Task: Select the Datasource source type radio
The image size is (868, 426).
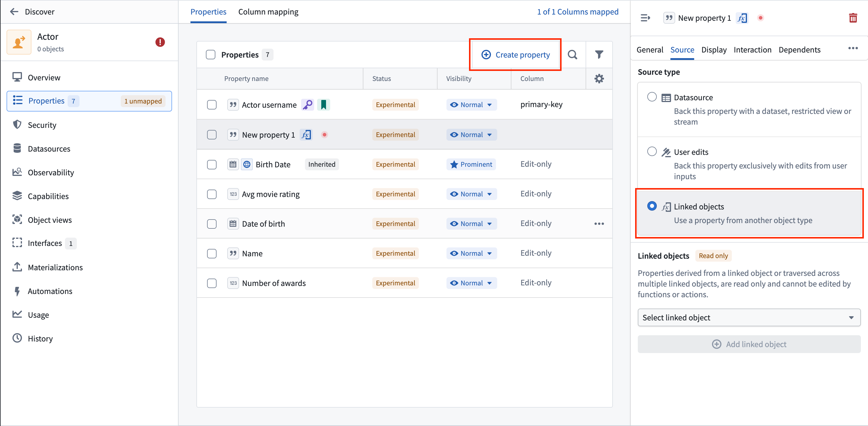Action: (652, 97)
